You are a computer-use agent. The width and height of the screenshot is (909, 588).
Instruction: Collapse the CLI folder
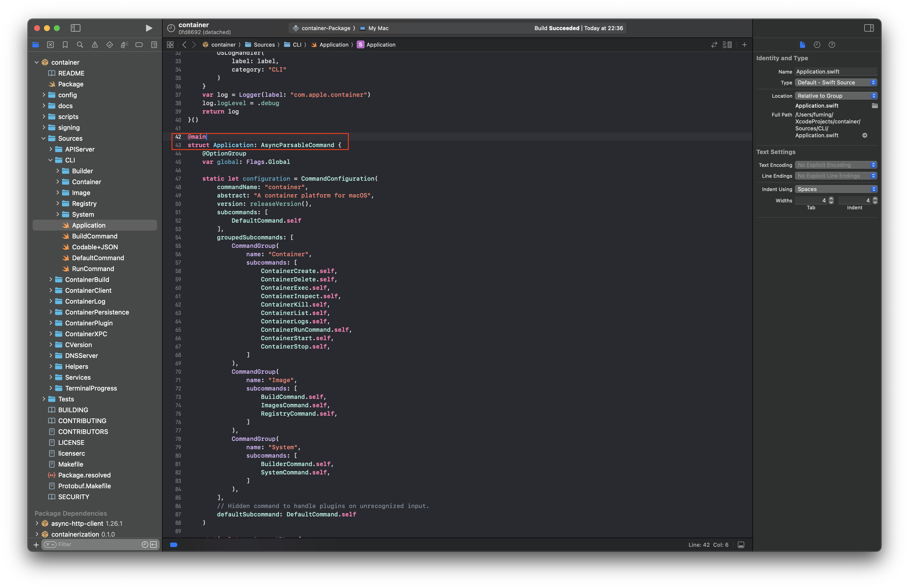50,160
